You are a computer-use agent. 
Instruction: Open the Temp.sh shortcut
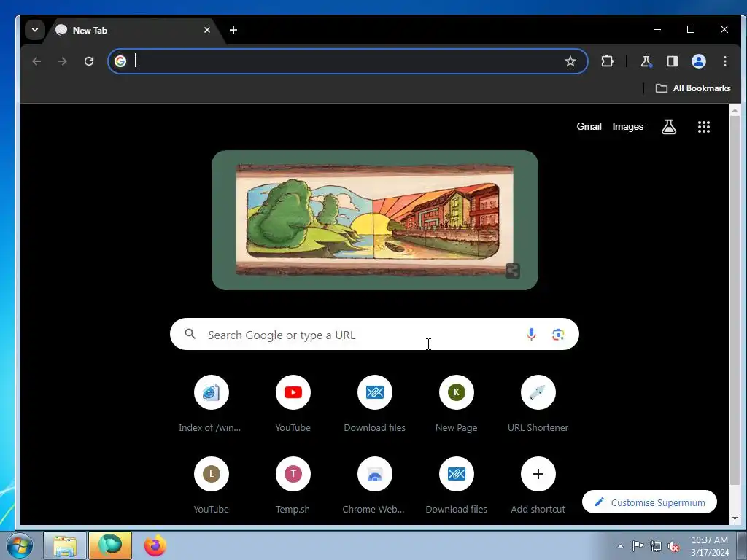click(x=293, y=485)
